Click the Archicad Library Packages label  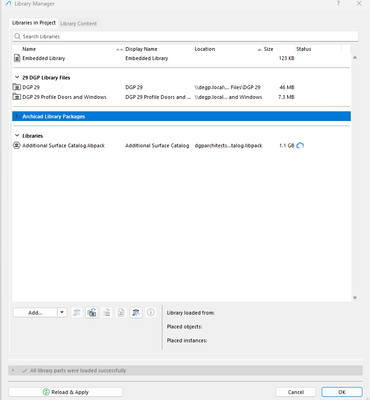(x=53, y=116)
